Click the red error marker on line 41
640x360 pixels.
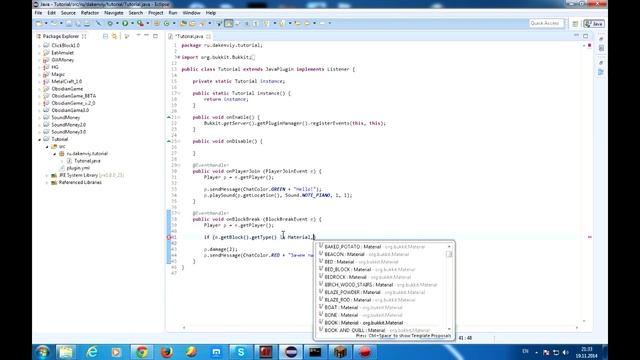pyautogui.click(x=169, y=237)
